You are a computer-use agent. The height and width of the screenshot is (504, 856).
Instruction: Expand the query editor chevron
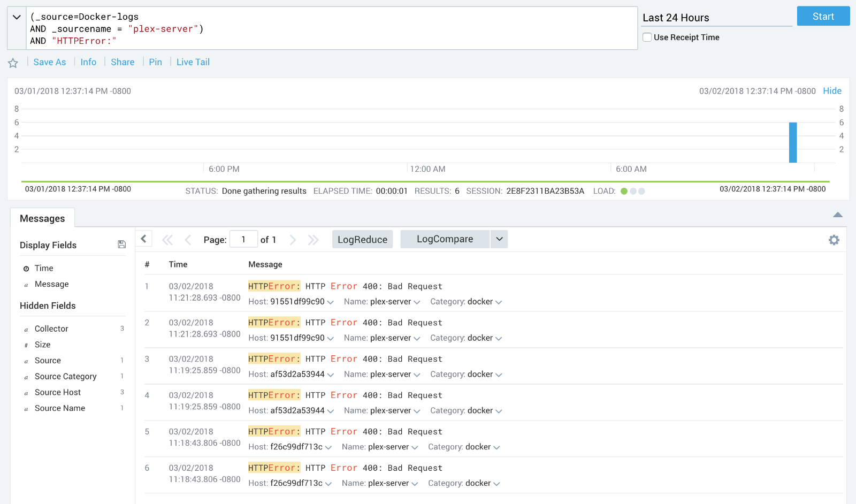click(x=17, y=17)
